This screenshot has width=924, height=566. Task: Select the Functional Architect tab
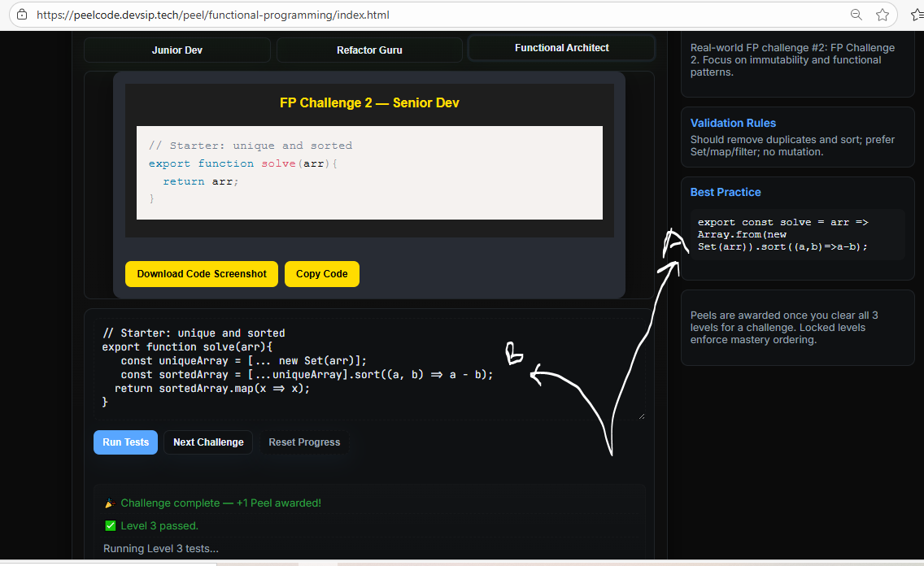pos(561,47)
